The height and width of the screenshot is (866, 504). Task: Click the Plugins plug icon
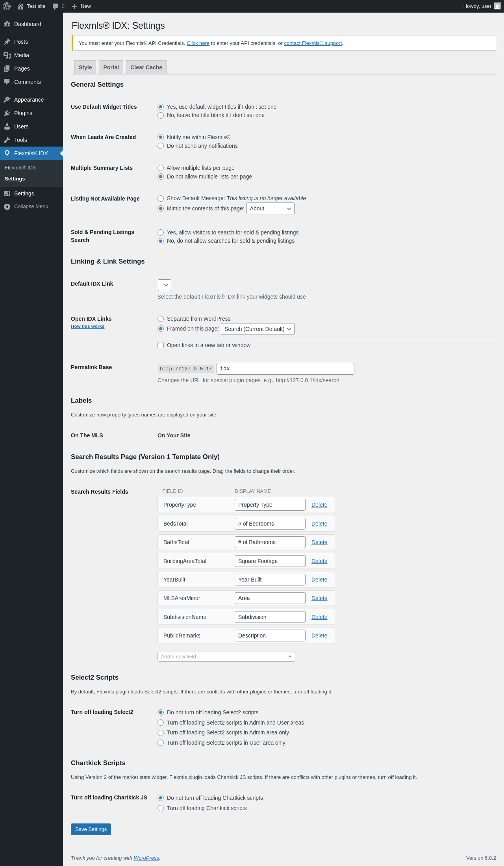click(x=7, y=113)
